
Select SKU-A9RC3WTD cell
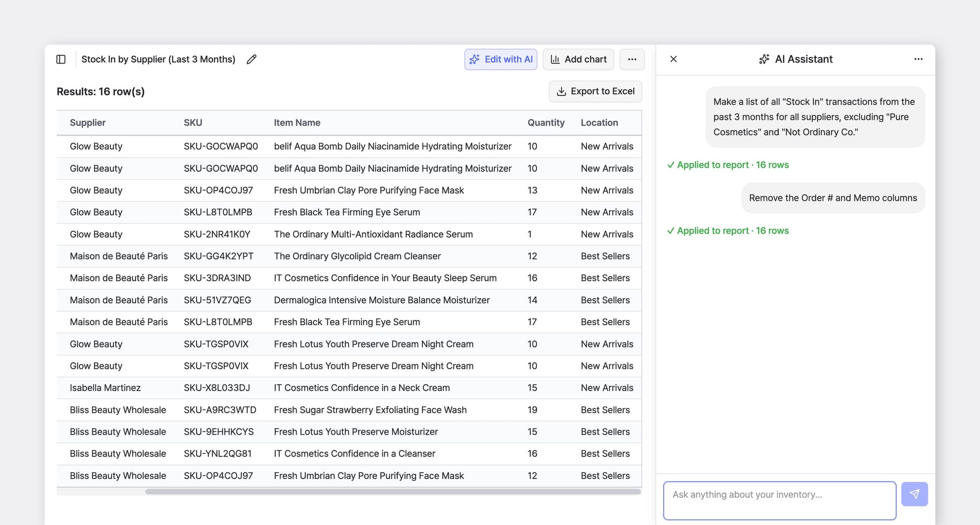pyautogui.click(x=220, y=410)
